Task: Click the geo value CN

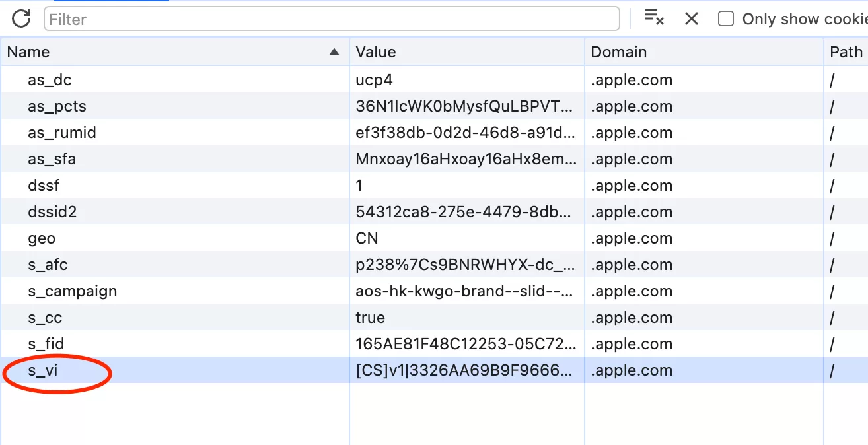Action: 367,238
